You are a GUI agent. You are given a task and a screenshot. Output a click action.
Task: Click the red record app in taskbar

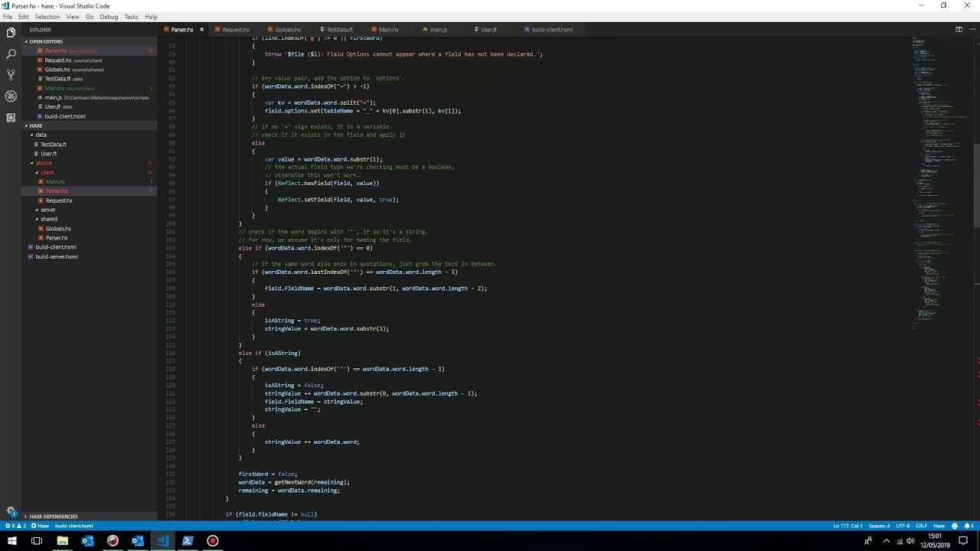(x=213, y=541)
